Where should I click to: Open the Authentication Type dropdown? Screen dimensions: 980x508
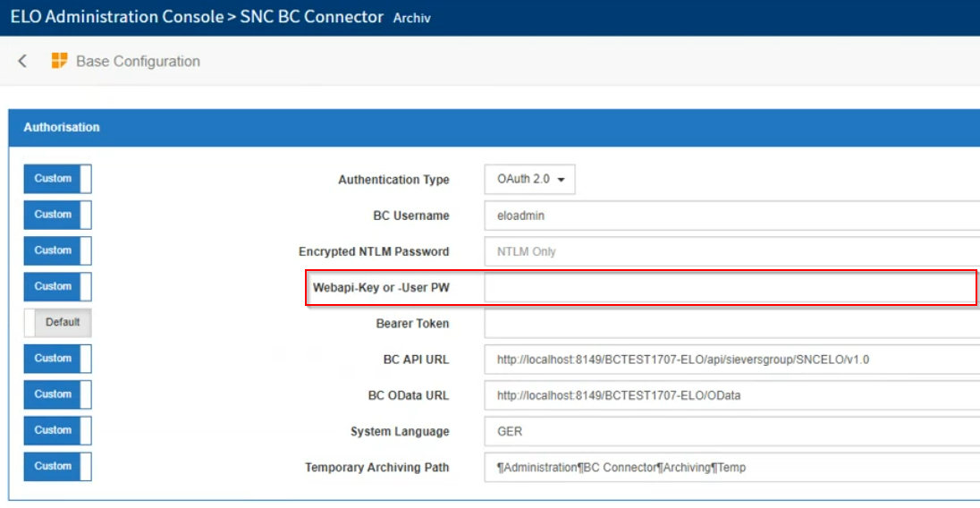tap(529, 179)
